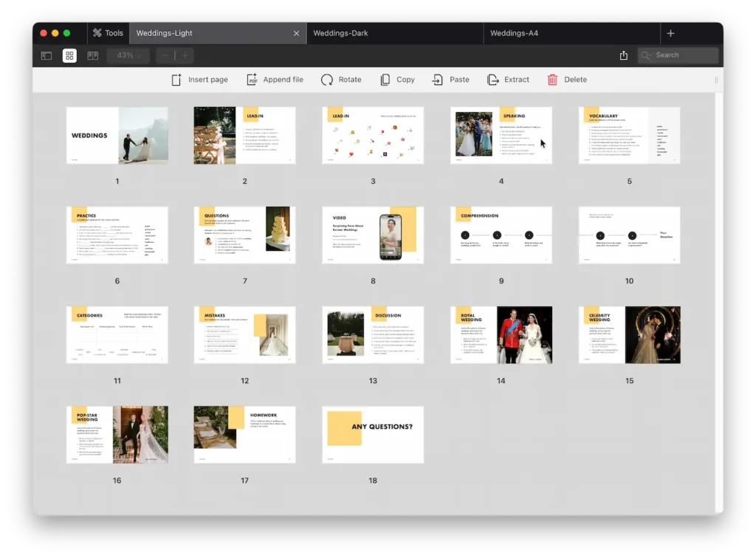Click the Paste icon in toolbar
This screenshot has height=558, width=756.
(x=439, y=80)
